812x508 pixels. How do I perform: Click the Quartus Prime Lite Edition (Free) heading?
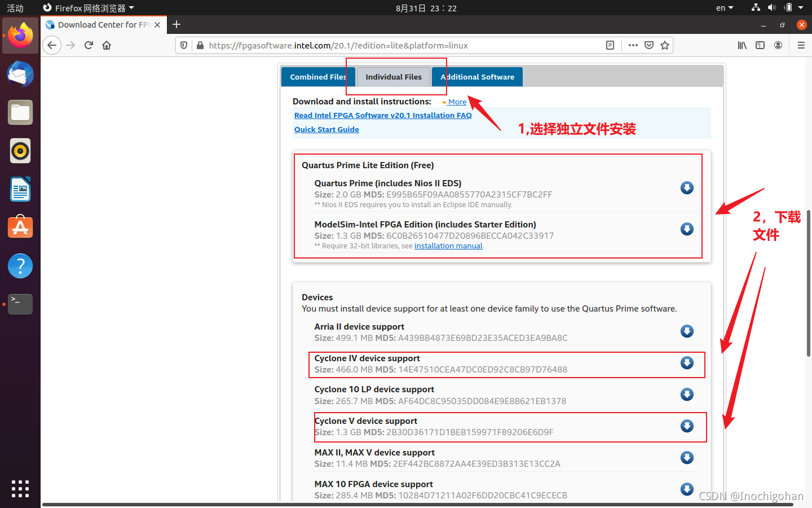pyautogui.click(x=368, y=165)
